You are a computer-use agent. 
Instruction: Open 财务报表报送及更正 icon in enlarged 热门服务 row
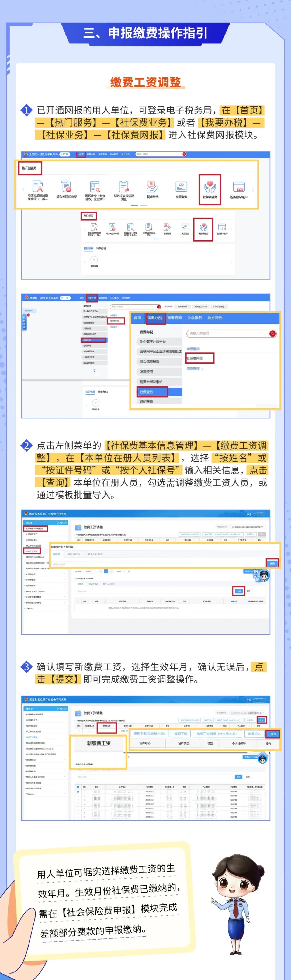124,187
